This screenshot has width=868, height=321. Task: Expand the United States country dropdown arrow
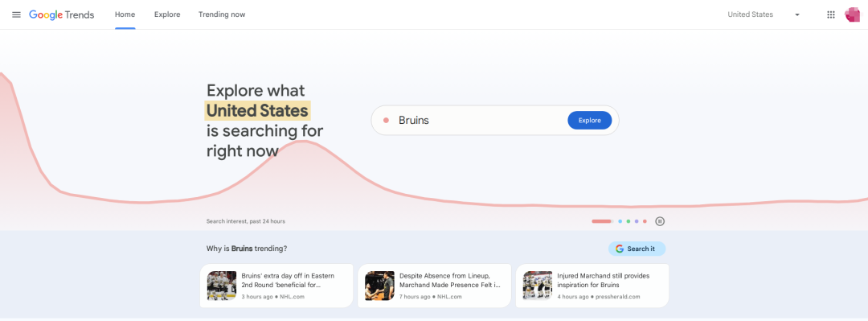click(797, 15)
